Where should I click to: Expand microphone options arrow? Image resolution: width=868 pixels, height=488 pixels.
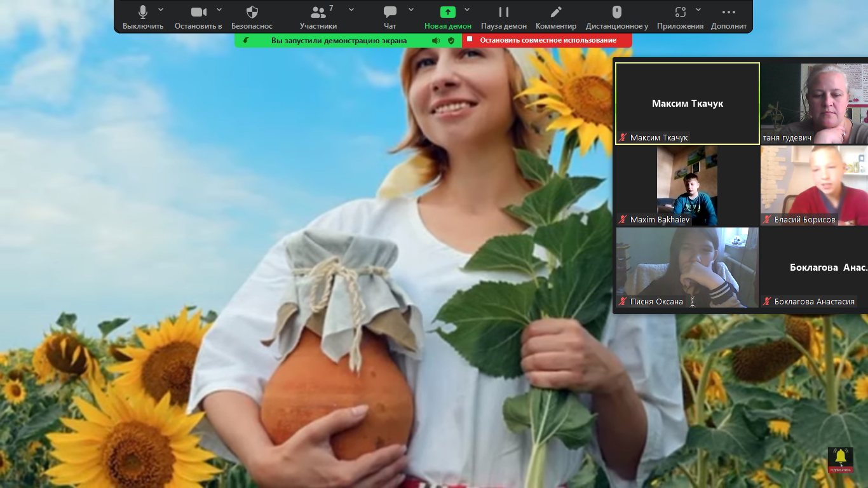[161, 10]
